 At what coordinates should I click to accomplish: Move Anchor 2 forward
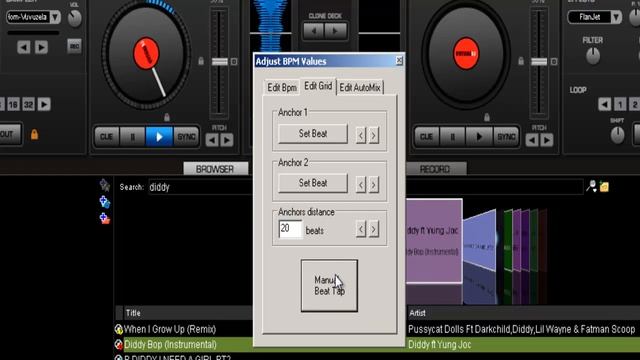tap(374, 185)
